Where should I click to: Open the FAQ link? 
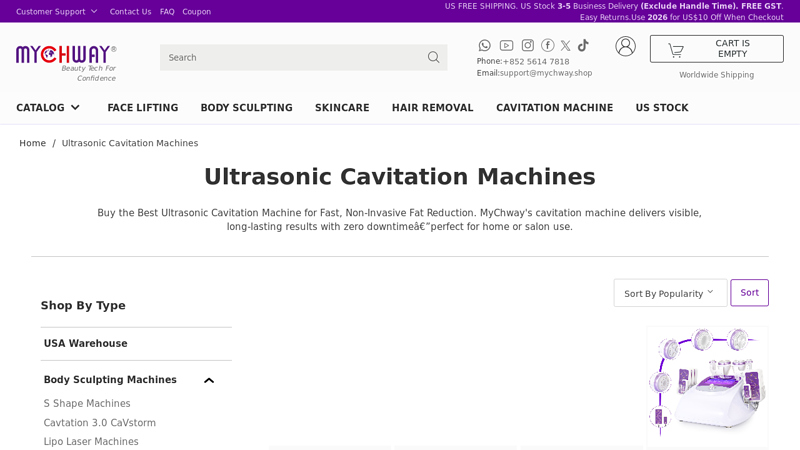167,11
